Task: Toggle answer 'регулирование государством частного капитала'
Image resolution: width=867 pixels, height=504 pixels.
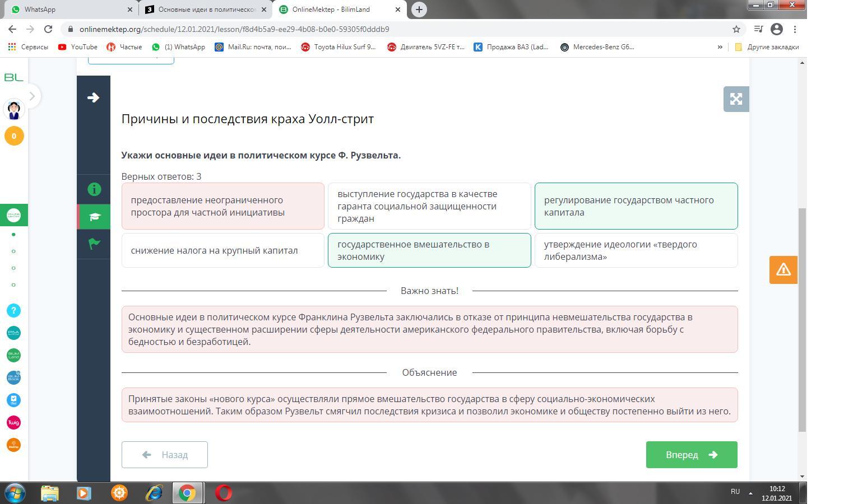Action: click(x=636, y=206)
